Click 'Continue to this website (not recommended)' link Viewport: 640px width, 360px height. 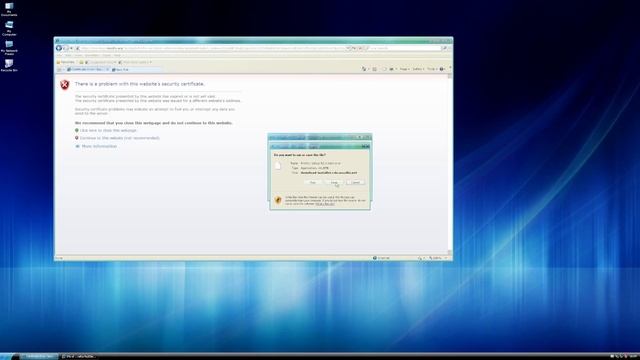(120, 138)
